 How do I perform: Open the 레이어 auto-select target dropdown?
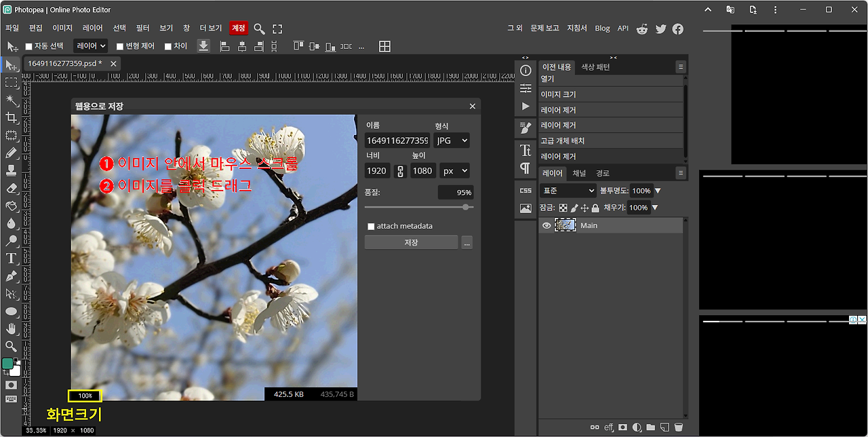coord(92,46)
